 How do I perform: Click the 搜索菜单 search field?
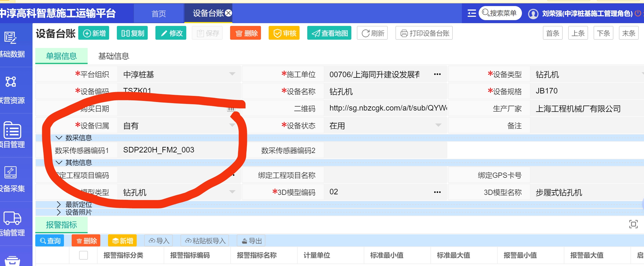coord(500,13)
